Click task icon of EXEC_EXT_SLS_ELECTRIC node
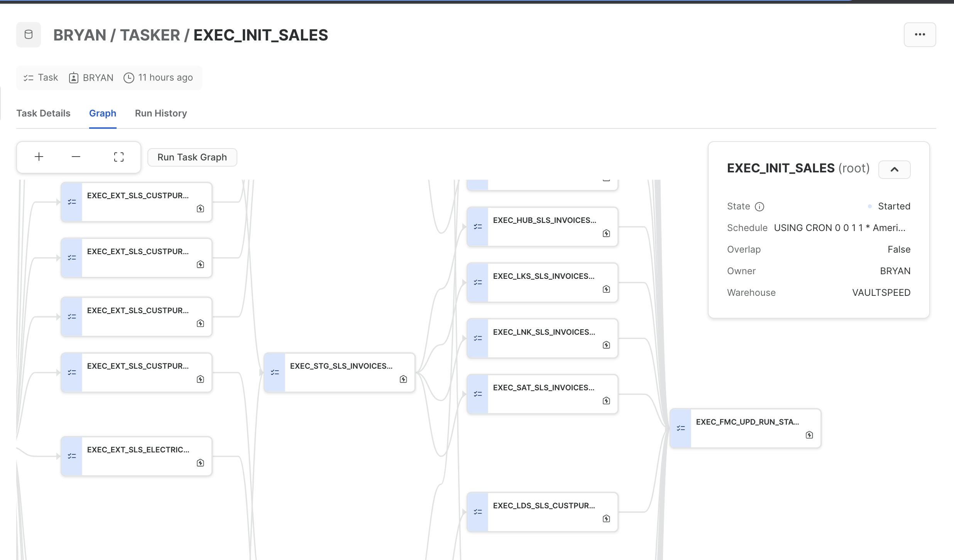The height and width of the screenshot is (560, 954). 72,456
